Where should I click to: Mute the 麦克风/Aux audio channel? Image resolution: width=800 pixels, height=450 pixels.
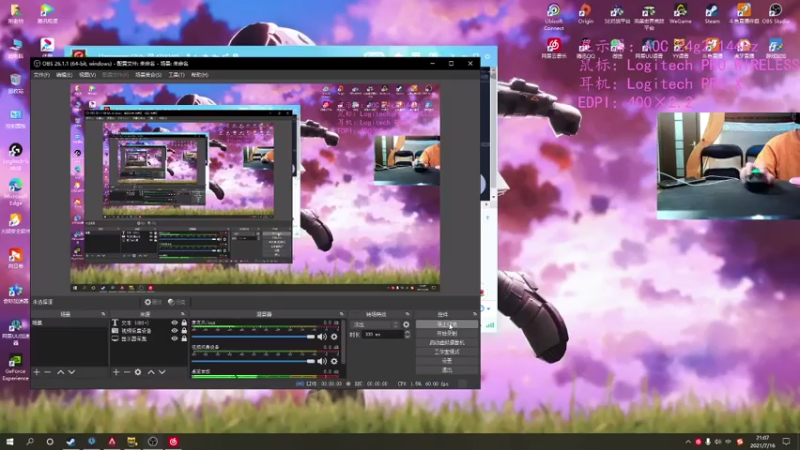322,337
